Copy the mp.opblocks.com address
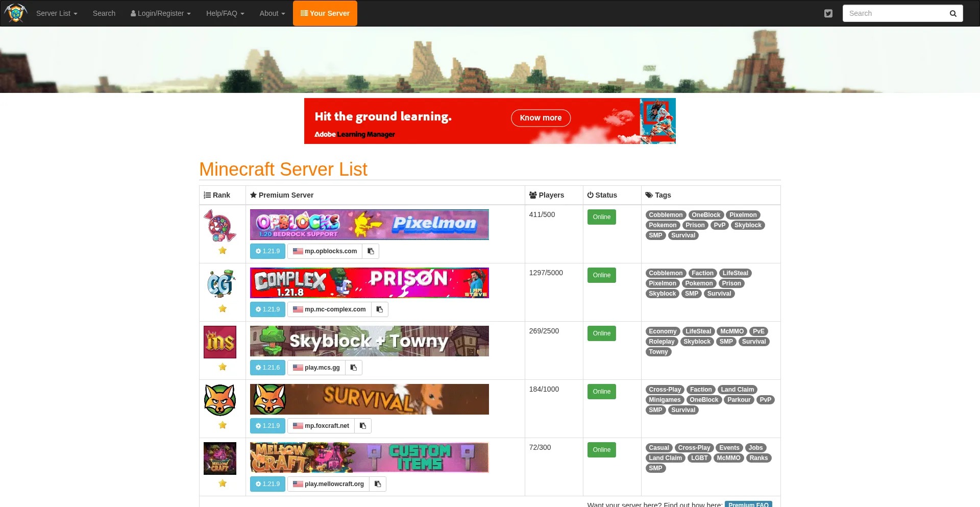The height and width of the screenshot is (507, 980). (371, 251)
